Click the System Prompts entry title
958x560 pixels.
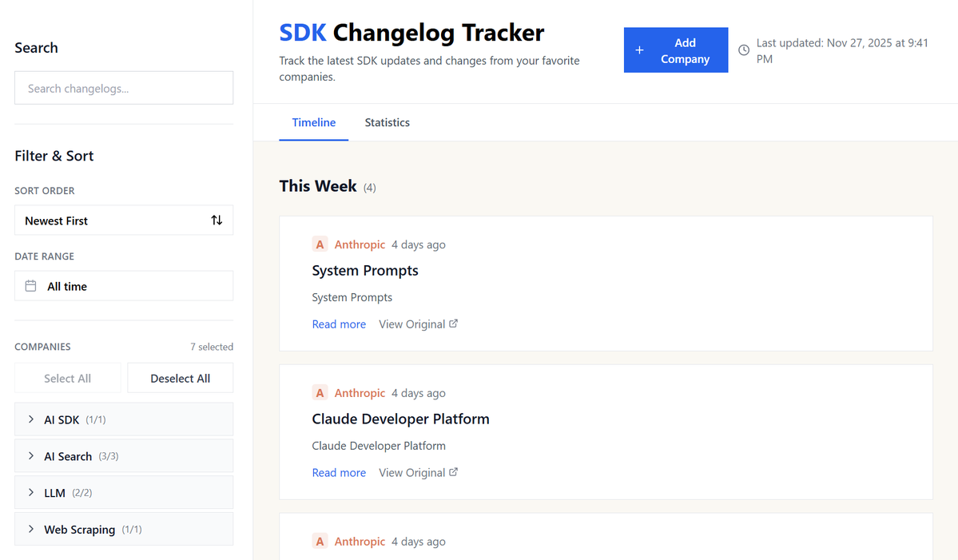click(365, 271)
